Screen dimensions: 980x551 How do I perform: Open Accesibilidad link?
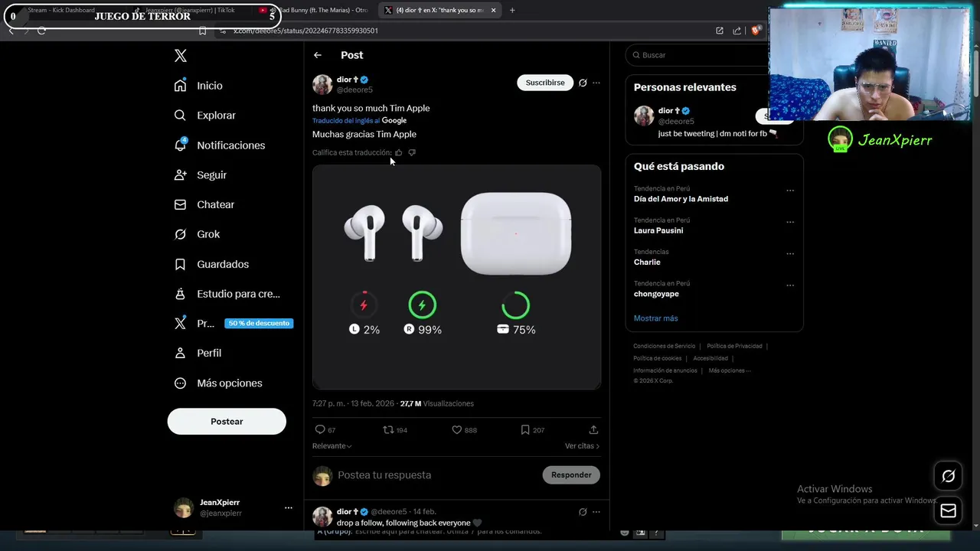pos(710,358)
